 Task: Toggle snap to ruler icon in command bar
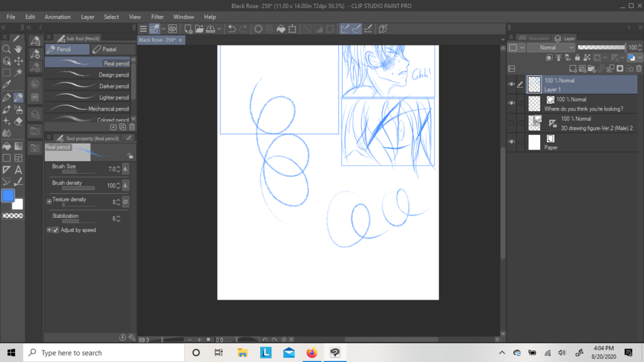tap(345, 29)
